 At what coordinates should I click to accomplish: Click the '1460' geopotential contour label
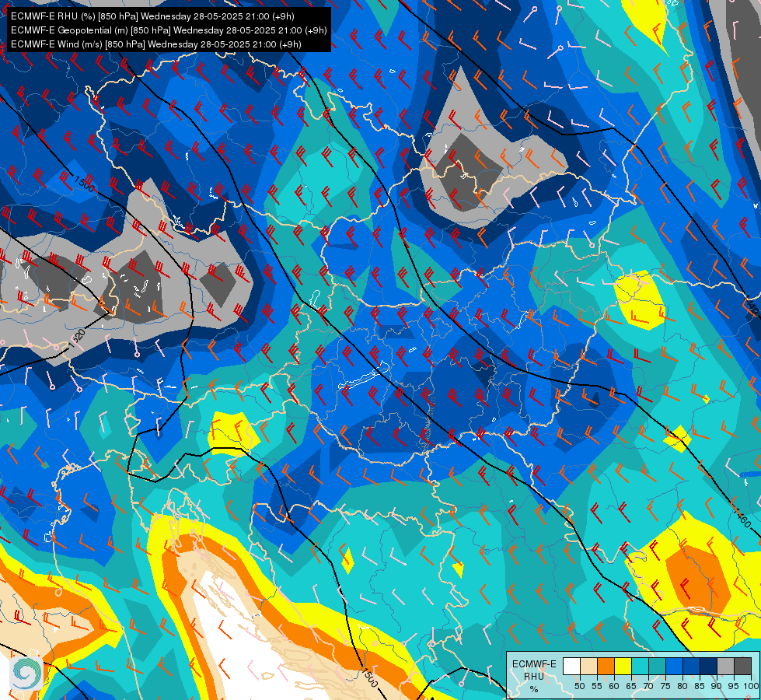pyautogui.click(x=742, y=519)
